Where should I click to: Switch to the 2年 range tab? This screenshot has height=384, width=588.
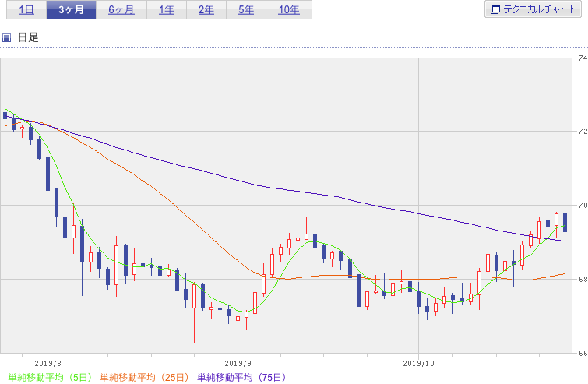click(206, 10)
